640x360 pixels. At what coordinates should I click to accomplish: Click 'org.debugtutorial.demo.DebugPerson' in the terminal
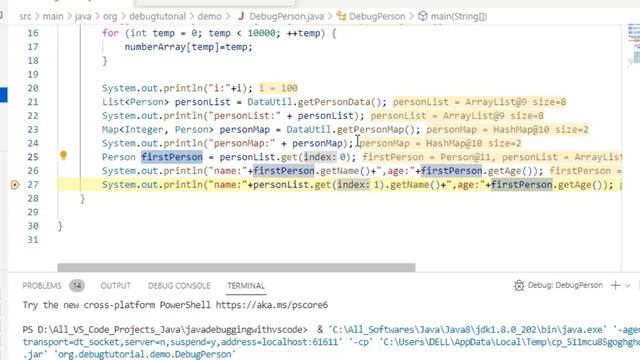coord(144,354)
